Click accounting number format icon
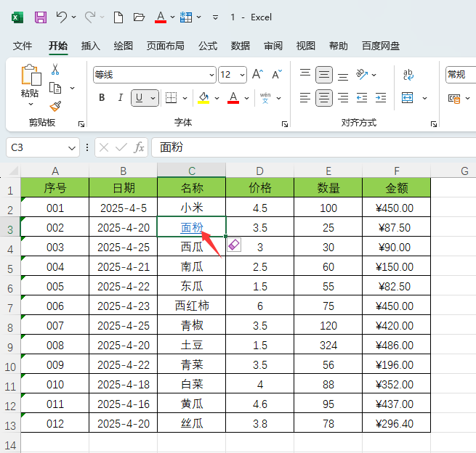Image resolution: width=476 pixels, height=453 pixels. click(x=454, y=98)
